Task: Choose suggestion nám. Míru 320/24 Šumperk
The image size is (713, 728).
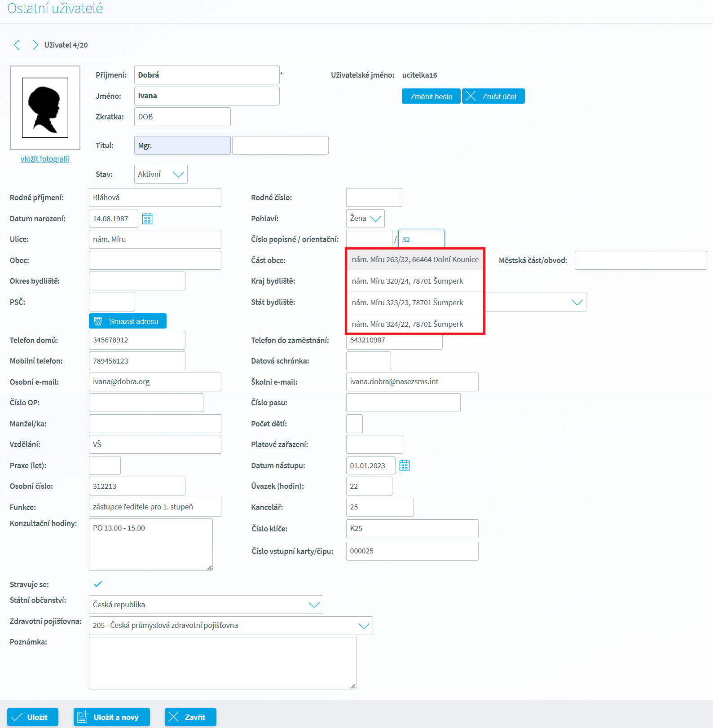Action: pyautogui.click(x=407, y=281)
